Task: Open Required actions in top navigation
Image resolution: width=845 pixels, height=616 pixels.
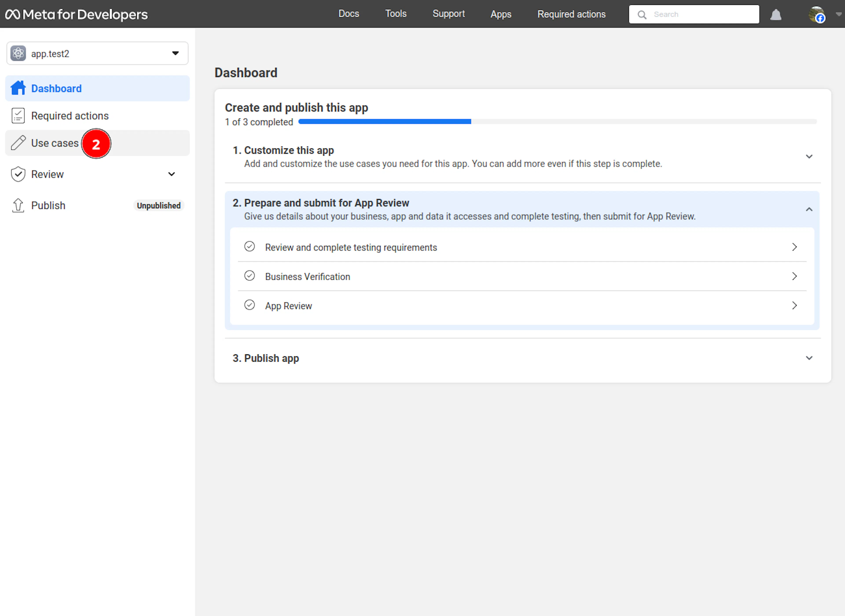Action: (571, 14)
